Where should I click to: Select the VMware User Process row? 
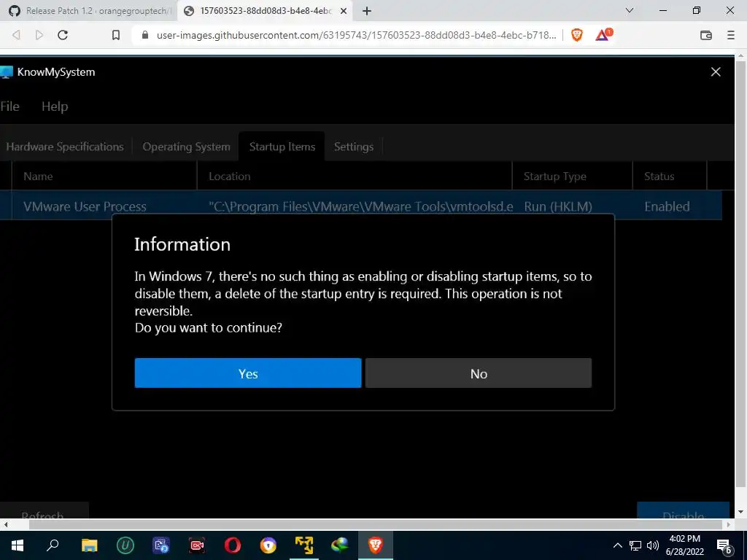click(x=360, y=206)
